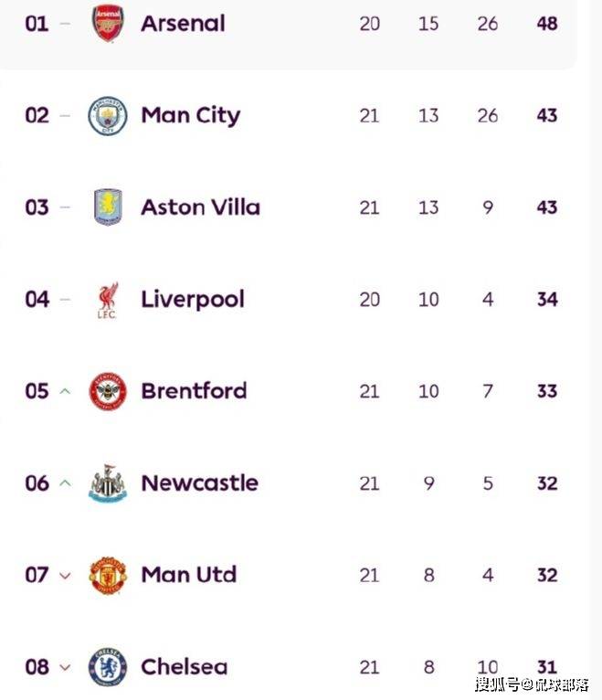Click Man Utd's down-arrow position indicator
Viewport: 602px width, 700px height.
pos(65,576)
